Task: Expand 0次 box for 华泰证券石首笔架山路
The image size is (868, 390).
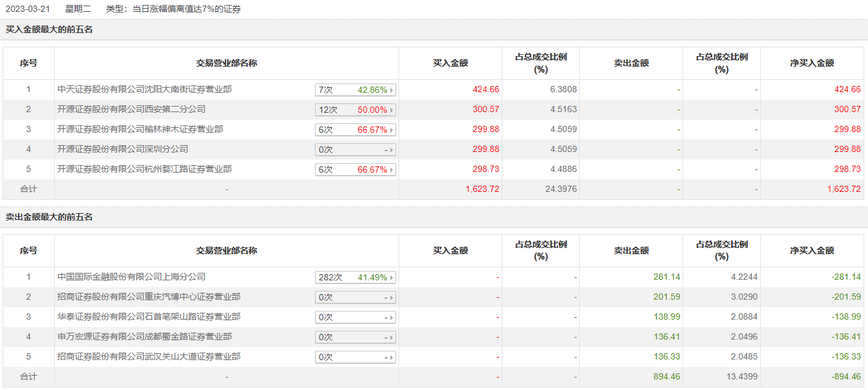Action: [x=356, y=317]
